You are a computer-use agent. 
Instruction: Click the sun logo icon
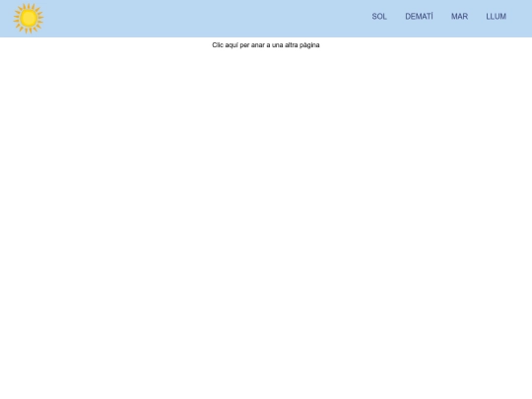tap(29, 19)
